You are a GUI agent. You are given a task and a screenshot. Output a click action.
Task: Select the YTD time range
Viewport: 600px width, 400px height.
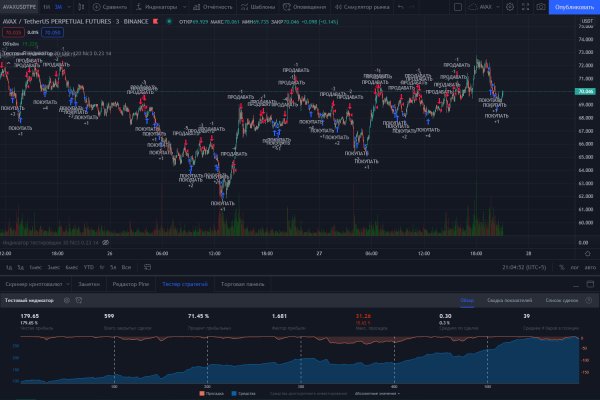coord(88,267)
